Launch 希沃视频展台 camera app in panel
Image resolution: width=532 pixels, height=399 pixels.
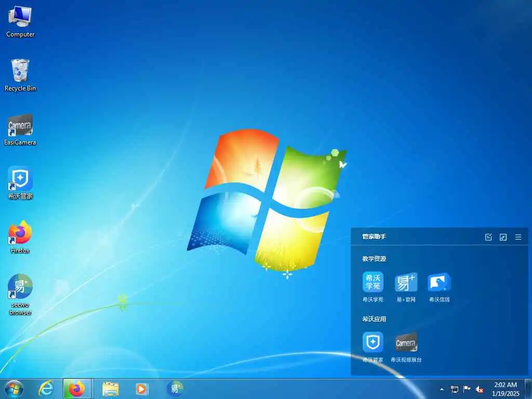(406, 347)
